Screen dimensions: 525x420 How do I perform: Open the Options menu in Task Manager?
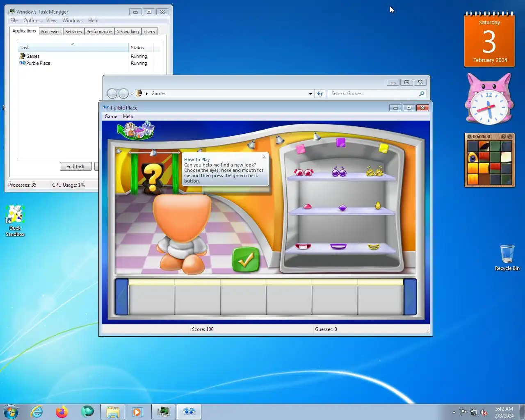(x=32, y=21)
